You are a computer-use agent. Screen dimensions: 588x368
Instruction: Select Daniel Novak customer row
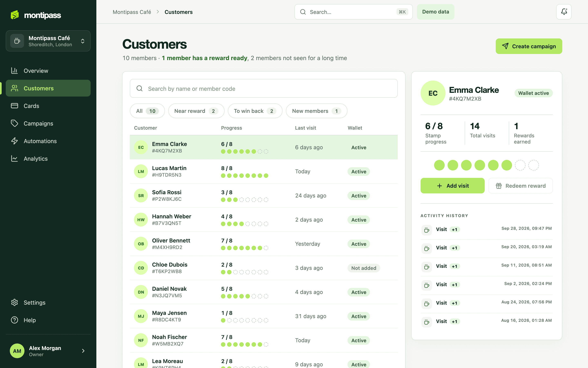[264, 292]
